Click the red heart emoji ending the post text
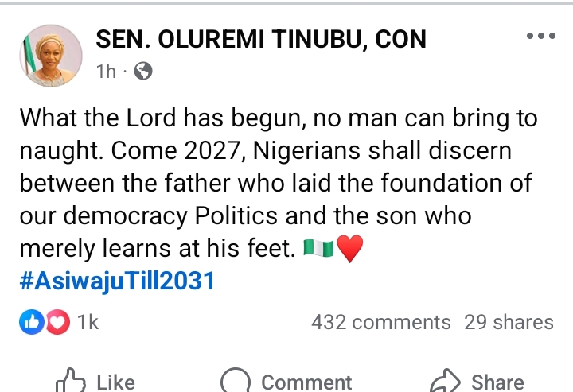Screen dimensions: 573x392 [350, 250]
